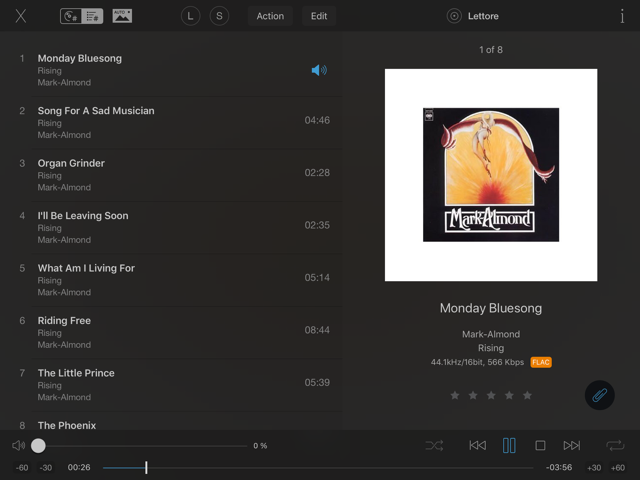Rate the song five stars
640x480 pixels.
(527, 395)
